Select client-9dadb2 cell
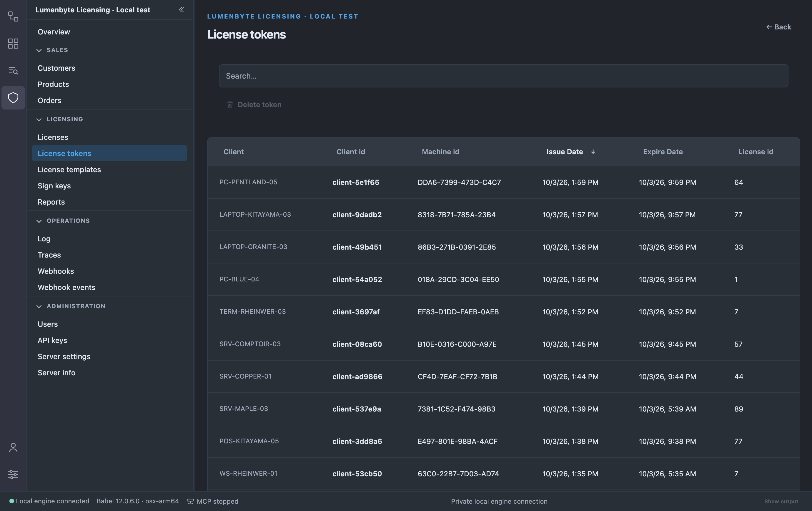This screenshot has height=511, width=812. 357,215
